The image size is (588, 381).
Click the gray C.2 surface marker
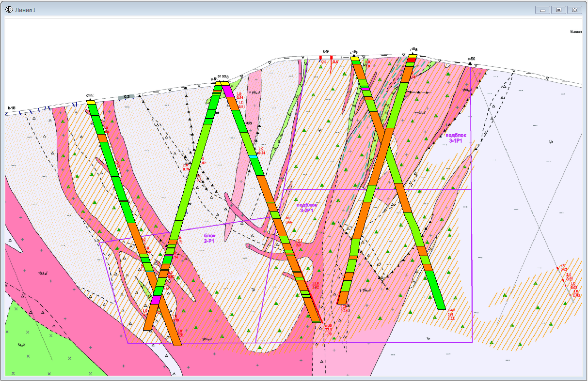point(127,97)
